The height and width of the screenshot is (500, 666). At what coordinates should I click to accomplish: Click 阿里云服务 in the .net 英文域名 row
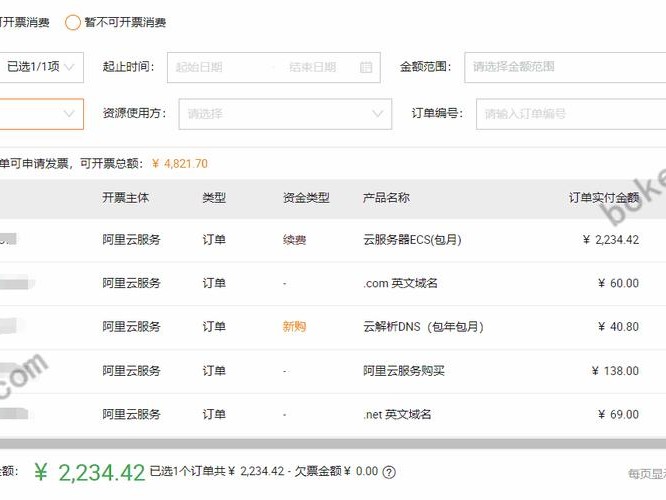131,414
